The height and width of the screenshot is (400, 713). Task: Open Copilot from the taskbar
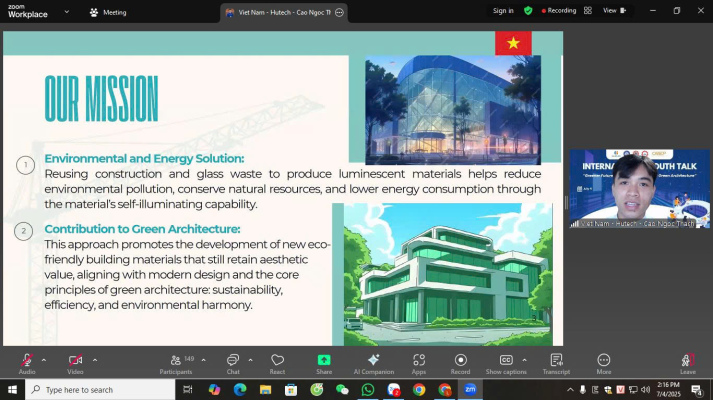click(x=214, y=390)
